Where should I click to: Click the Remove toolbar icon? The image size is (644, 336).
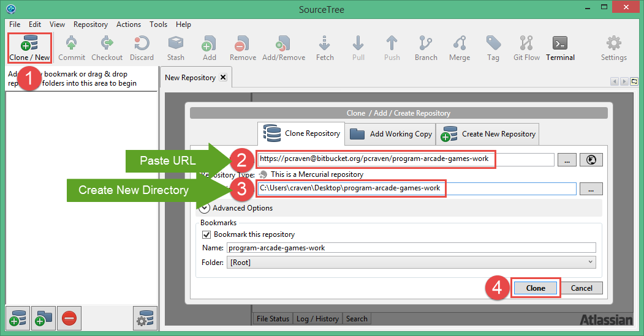(x=243, y=48)
